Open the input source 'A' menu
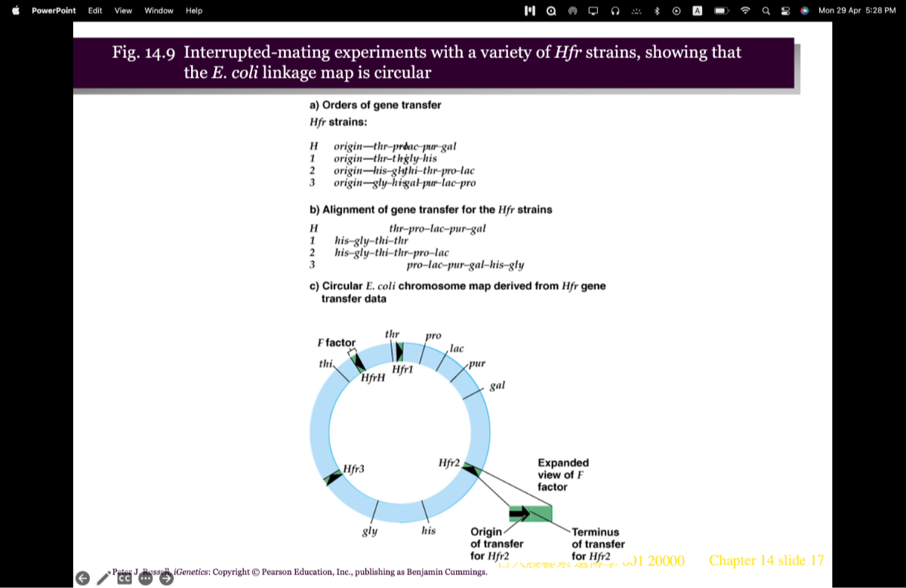906x588 pixels. tap(698, 11)
